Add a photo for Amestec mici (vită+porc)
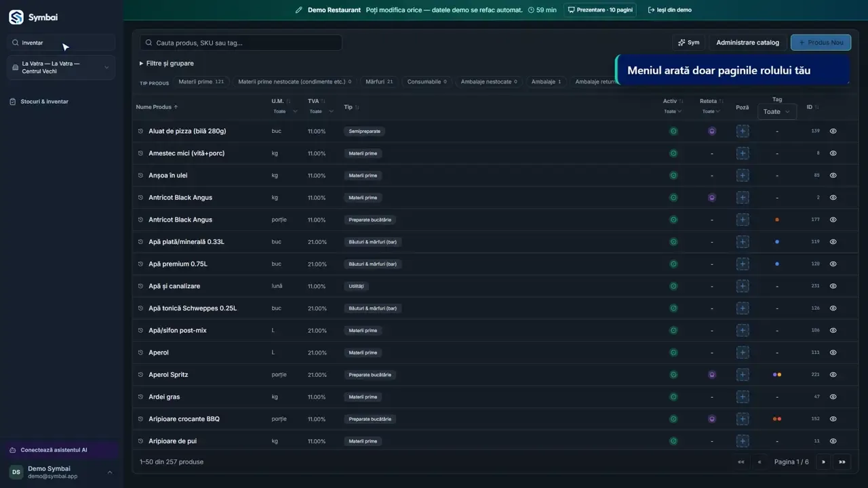The image size is (868, 488). 743,153
